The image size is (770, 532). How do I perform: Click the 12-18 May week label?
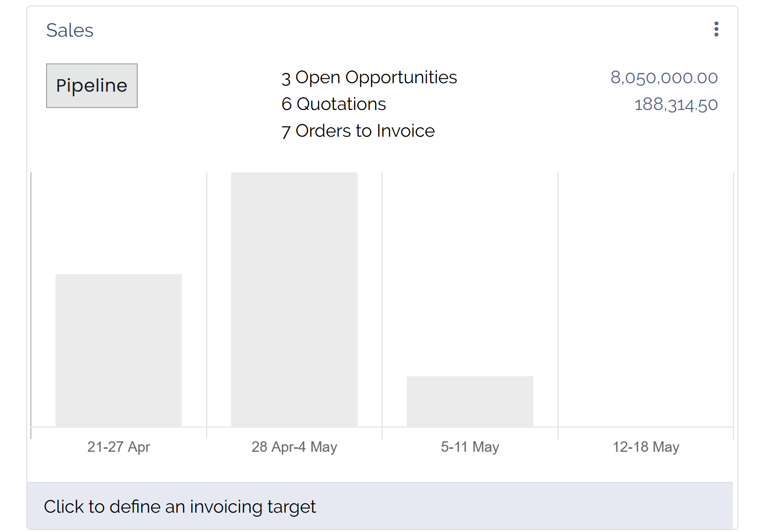pyautogui.click(x=646, y=447)
